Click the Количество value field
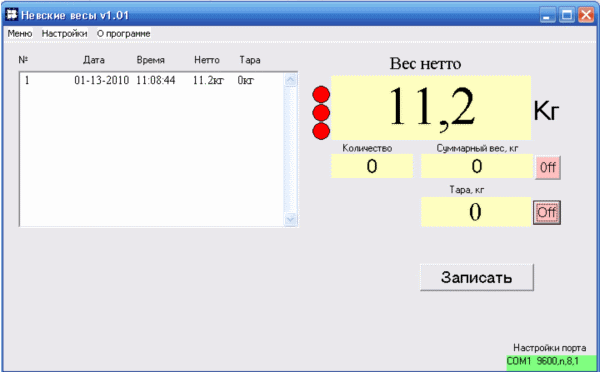This screenshot has width=600, height=372. point(372,166)
